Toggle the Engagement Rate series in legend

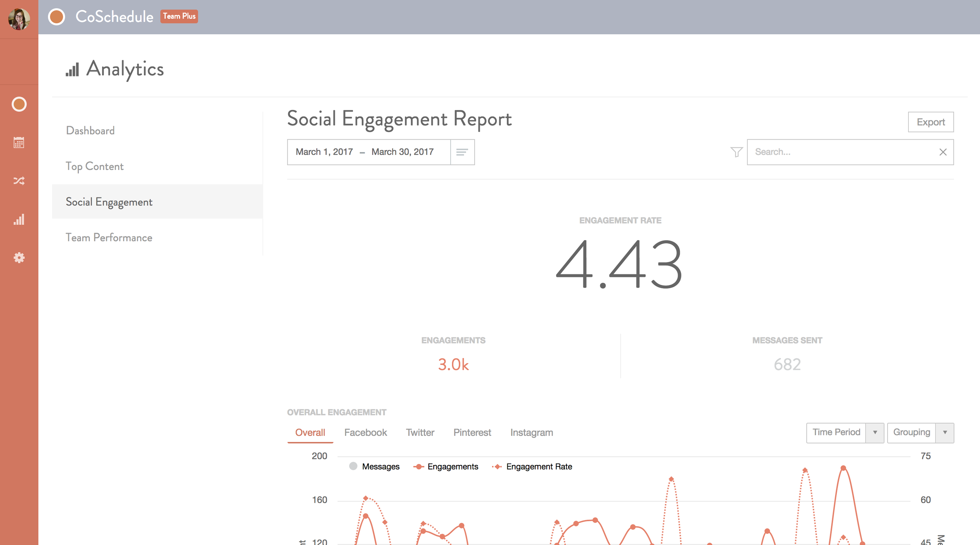pos(533,467)
